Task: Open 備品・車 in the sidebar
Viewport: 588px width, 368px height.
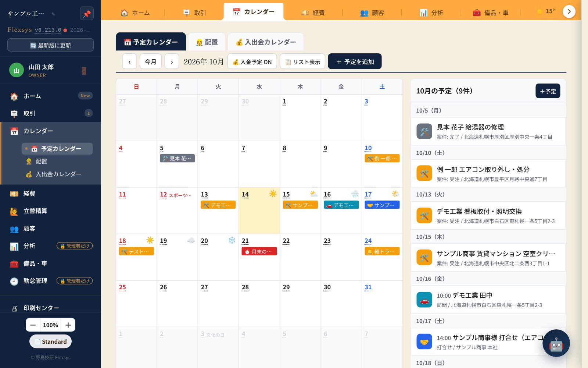Action: click(50, 263)
